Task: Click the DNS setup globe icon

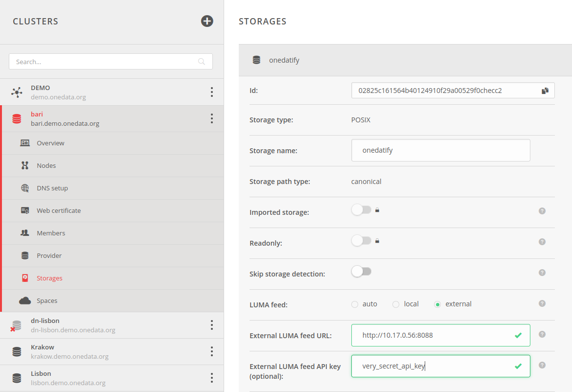Action: [x=25, y=188]
